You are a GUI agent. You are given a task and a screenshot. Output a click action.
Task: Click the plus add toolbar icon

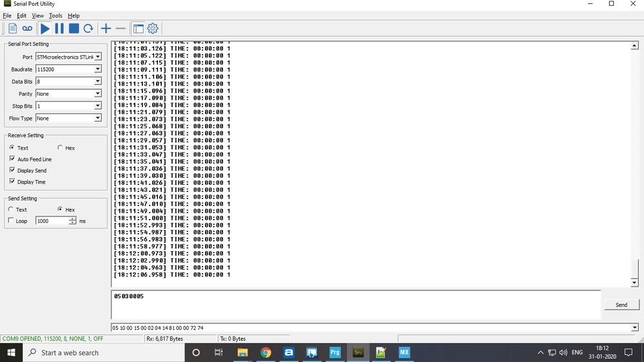coord(106,28)
